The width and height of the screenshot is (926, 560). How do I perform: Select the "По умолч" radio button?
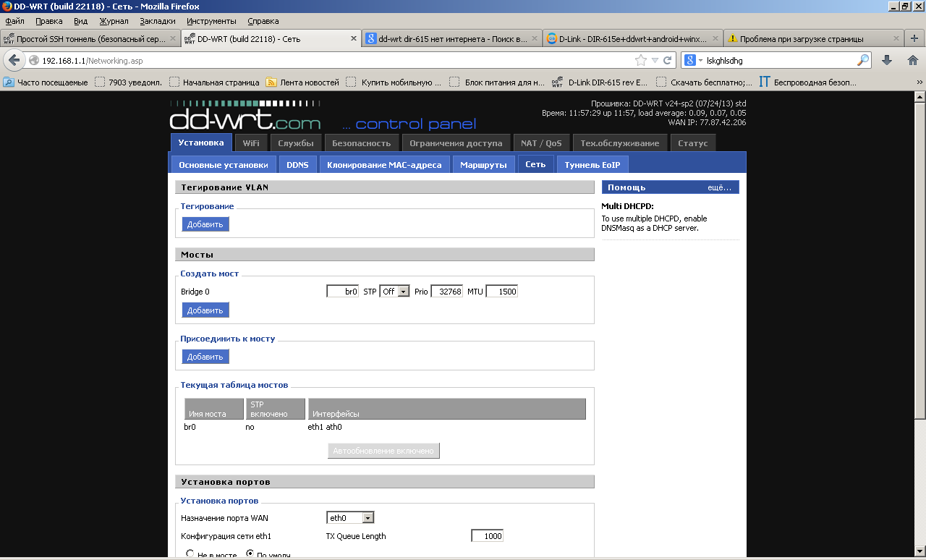tap(251, 554)
